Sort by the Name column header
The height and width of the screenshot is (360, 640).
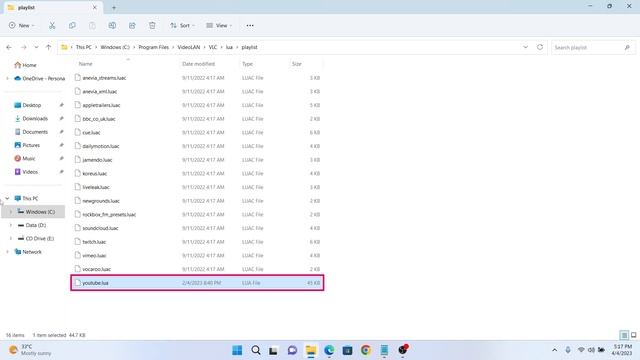pyautogui.click(x=85, y=64)
